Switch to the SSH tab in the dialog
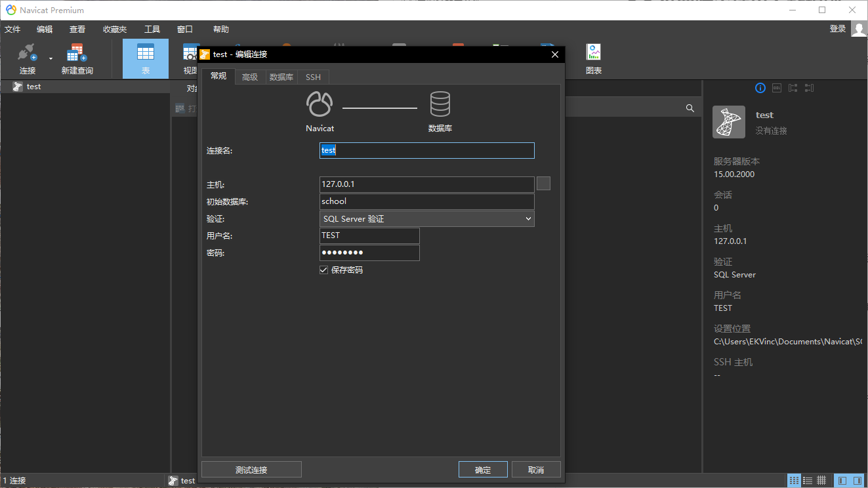The height and width of the screenshot is (488, 868). click(313, 77)
